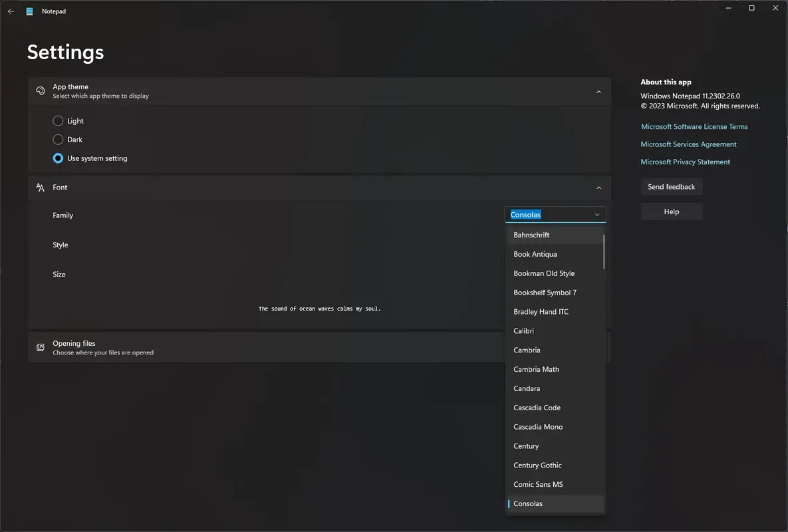Select Cascadia Code from the font list
This screenshot has width=788, height=532.
pyautogui.click(x=537, y=407)
